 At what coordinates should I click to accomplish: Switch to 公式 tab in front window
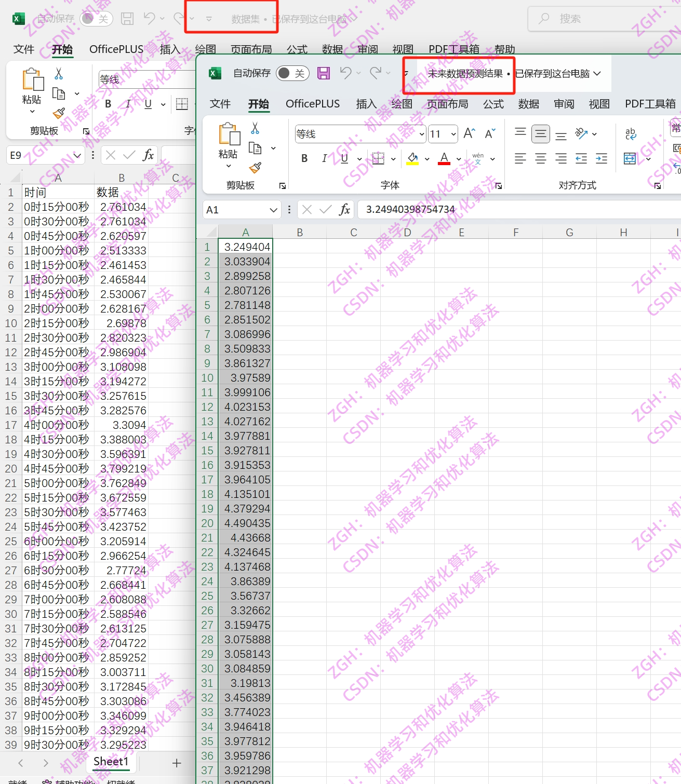point(493,104)
